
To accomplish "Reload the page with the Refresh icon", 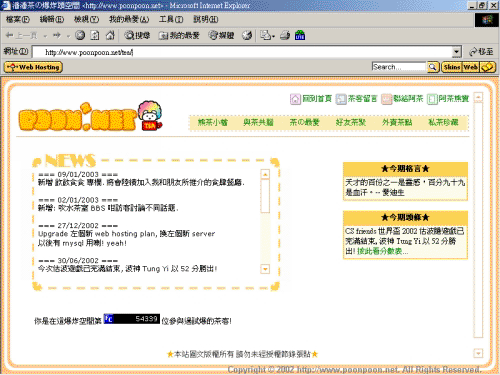I will pyautogui.click(x=95, y=35).
